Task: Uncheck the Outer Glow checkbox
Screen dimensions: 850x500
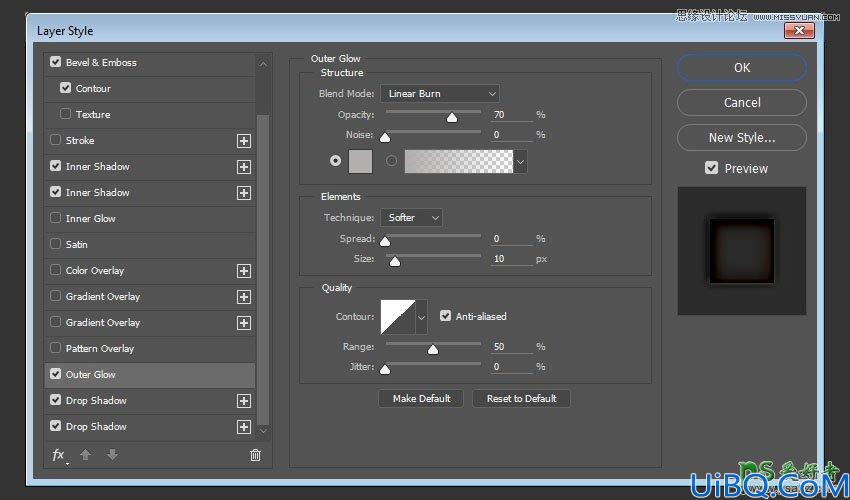Action: 55,374
